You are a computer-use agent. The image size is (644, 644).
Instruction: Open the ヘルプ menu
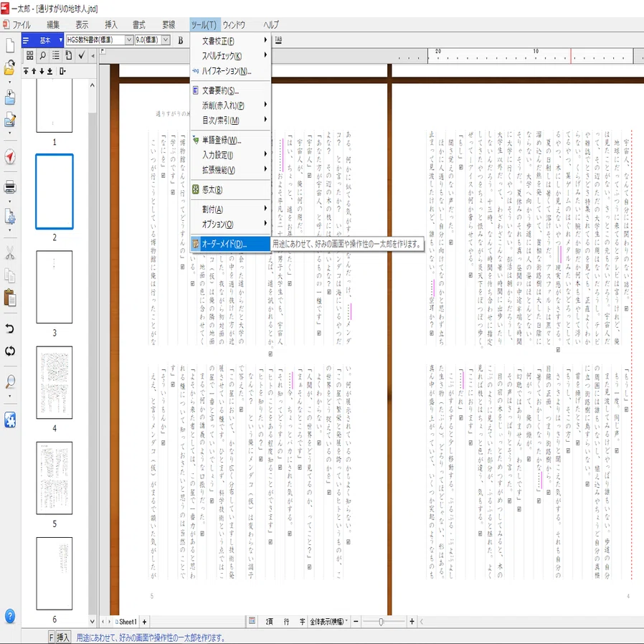pyautogui.click(x=270, y=24)
